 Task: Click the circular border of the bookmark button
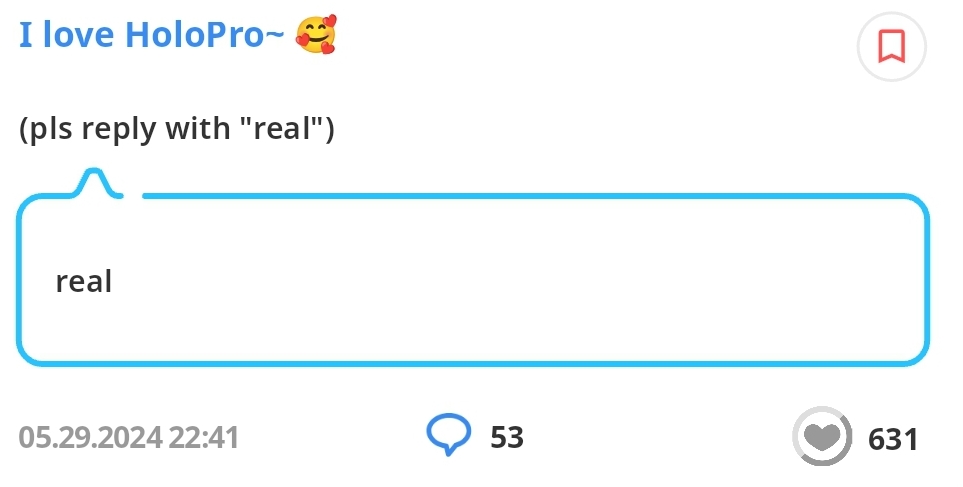pyautogui.click(x=862, y=46)
